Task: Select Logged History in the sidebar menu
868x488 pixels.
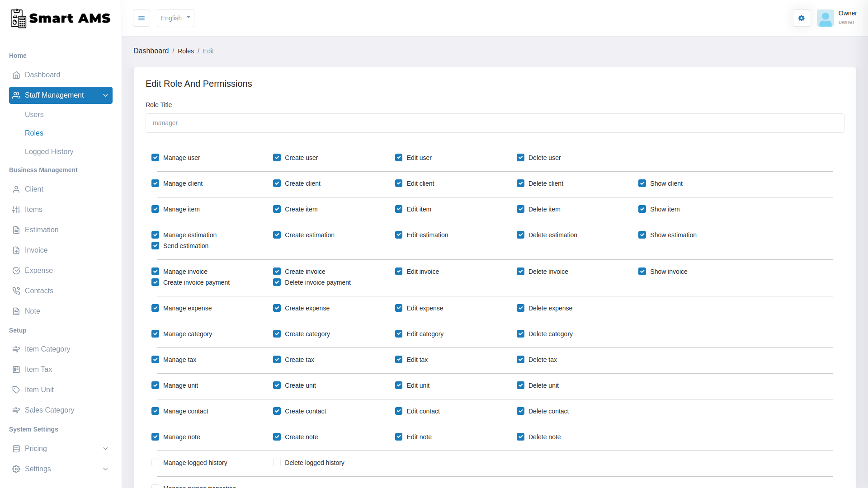Action: pyautogui.click(x=49, y=151)
